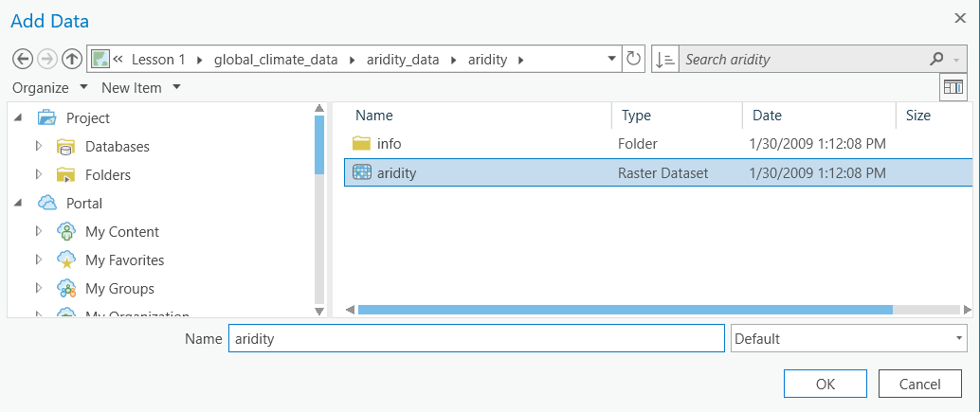Select My Favorites in Portal tree
980x412 pixels.
pos(124,260)
